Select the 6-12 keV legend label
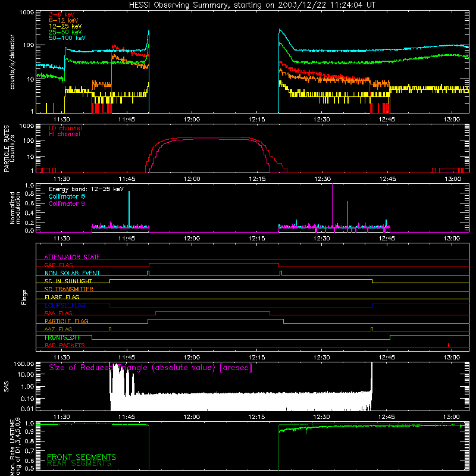476x476 pixels. click(64, 20)
